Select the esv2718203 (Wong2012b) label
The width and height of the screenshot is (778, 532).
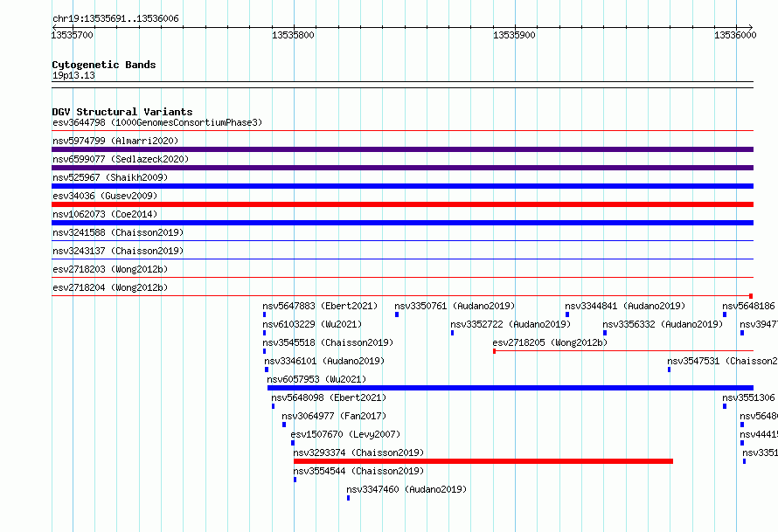[x=110, y=269]
